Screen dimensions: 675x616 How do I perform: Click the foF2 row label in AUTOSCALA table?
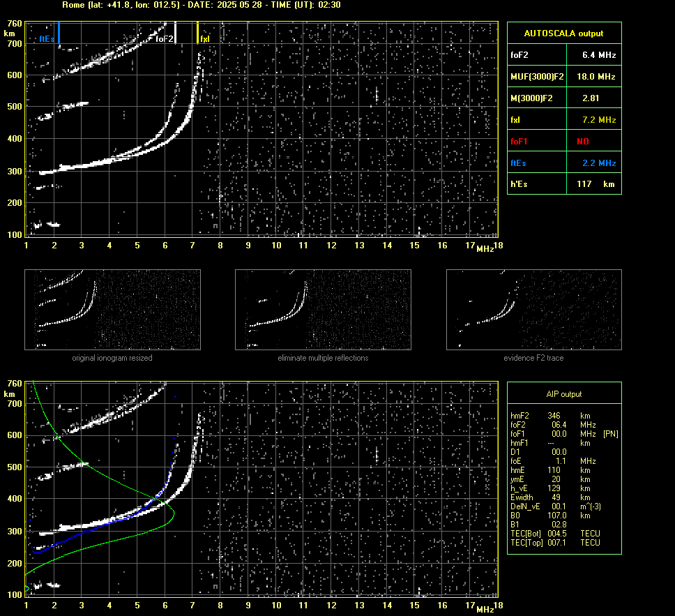pyautogui.click(x=519, y=55)
